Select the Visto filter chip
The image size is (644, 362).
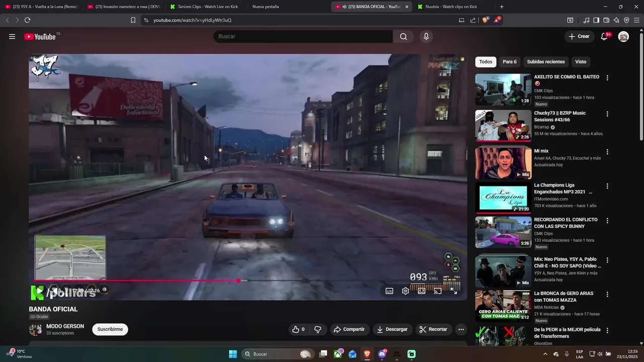coord(581,62)
